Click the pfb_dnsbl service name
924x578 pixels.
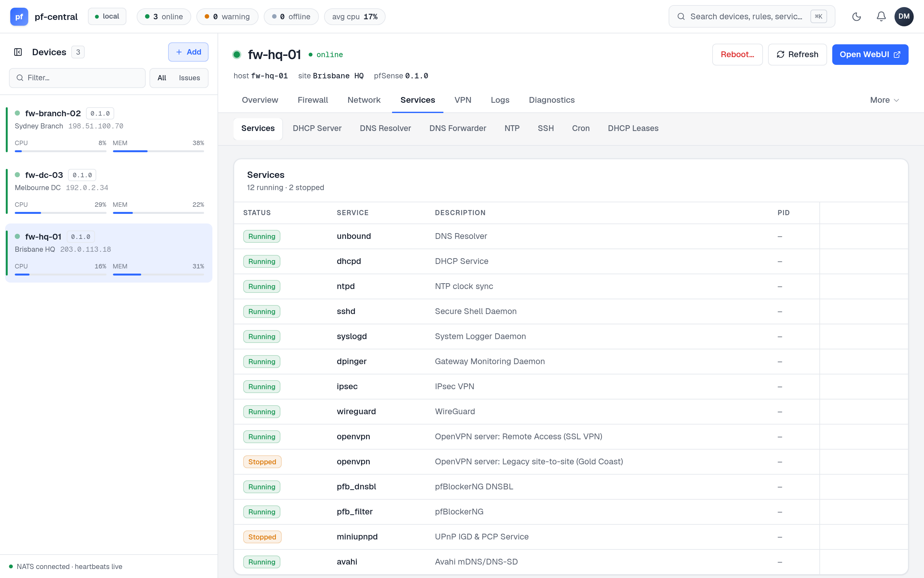(356, 486)
